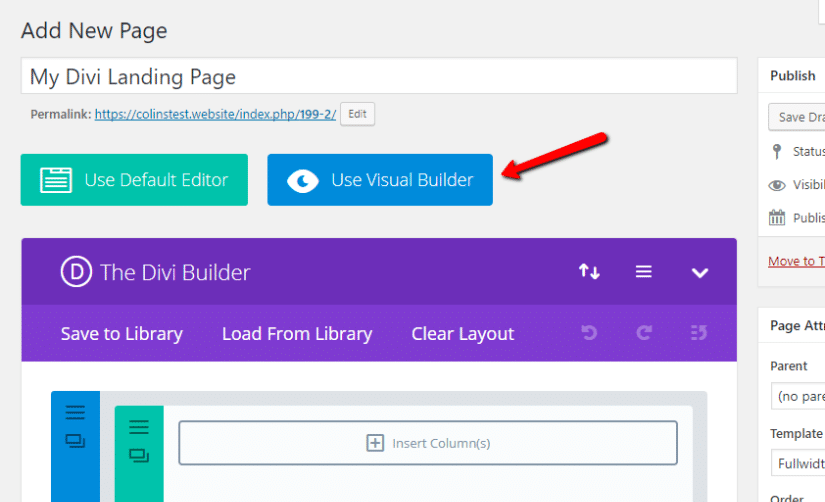The width and height of the screenshot is (825, 502).
Task: Click the Use Default Editor button
Action: pos(134,180)
